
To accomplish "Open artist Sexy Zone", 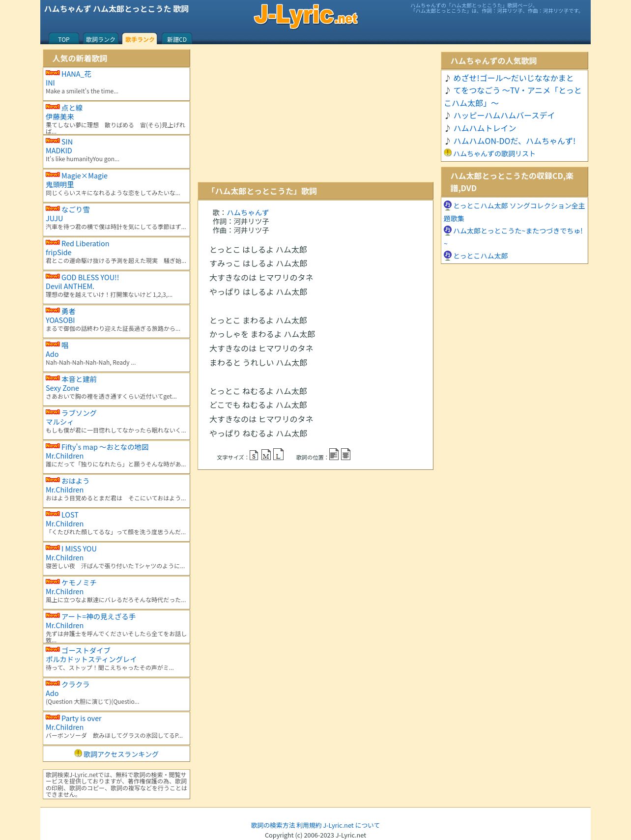I will [x=62, y=388].
